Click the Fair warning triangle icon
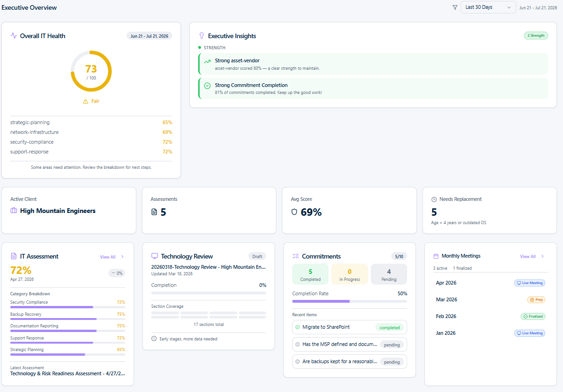 86,101
